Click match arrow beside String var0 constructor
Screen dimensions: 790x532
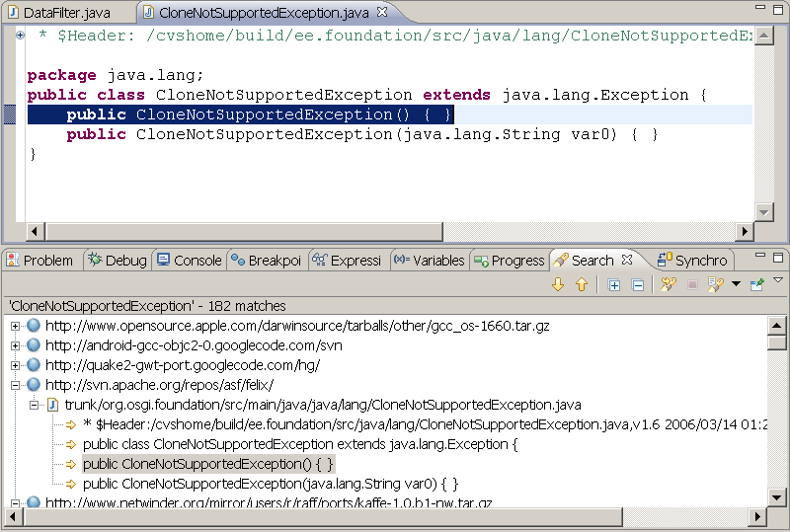click(71, 485)
